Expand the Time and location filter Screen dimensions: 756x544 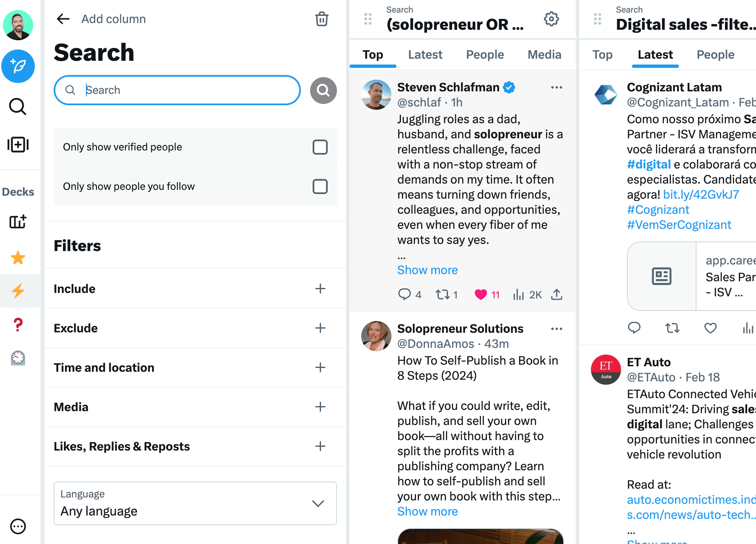[195, 368]
